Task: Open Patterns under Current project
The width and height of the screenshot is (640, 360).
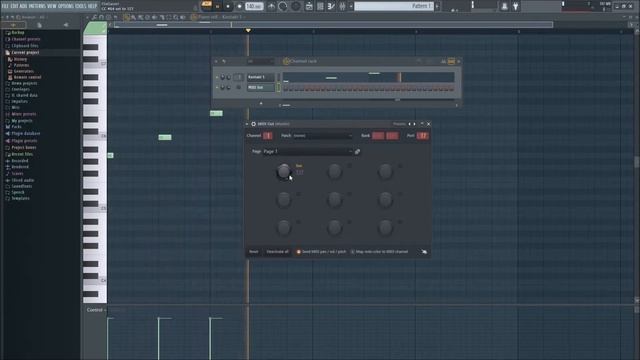Action: coord(21,65)
